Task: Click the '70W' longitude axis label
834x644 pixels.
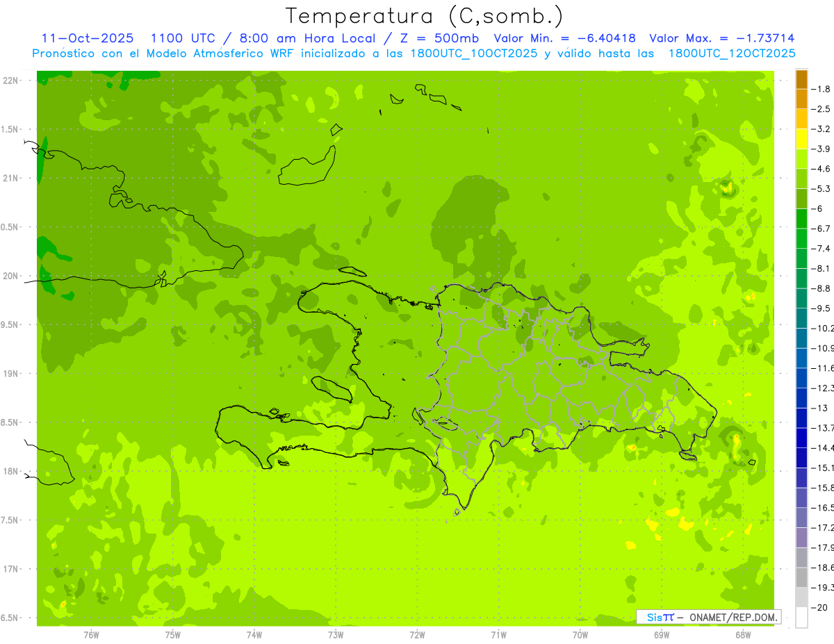Action: click(580, 634)
